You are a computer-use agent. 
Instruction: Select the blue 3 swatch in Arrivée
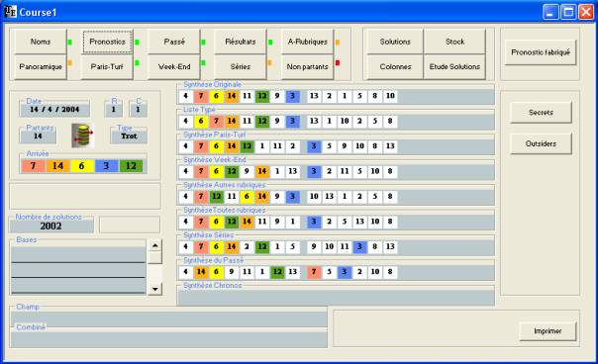106,166
